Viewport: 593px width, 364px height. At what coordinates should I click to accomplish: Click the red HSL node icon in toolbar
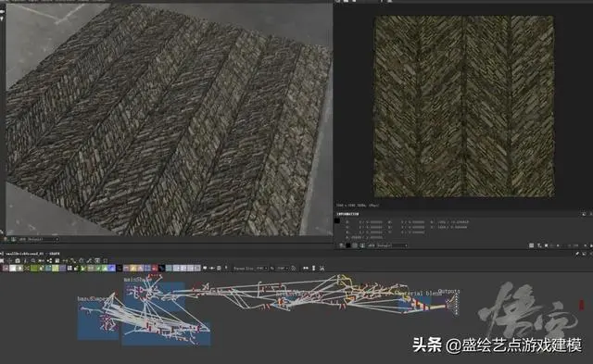tap(155, 269)
